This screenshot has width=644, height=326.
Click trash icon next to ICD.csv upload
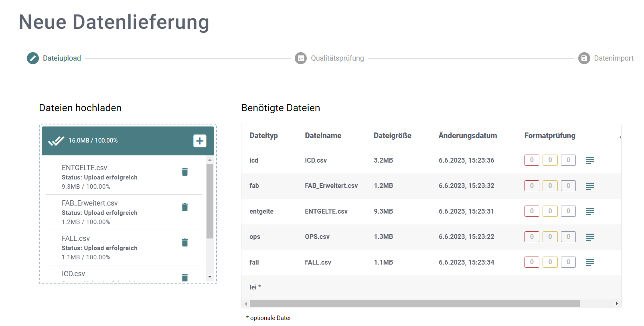[185, 277]
